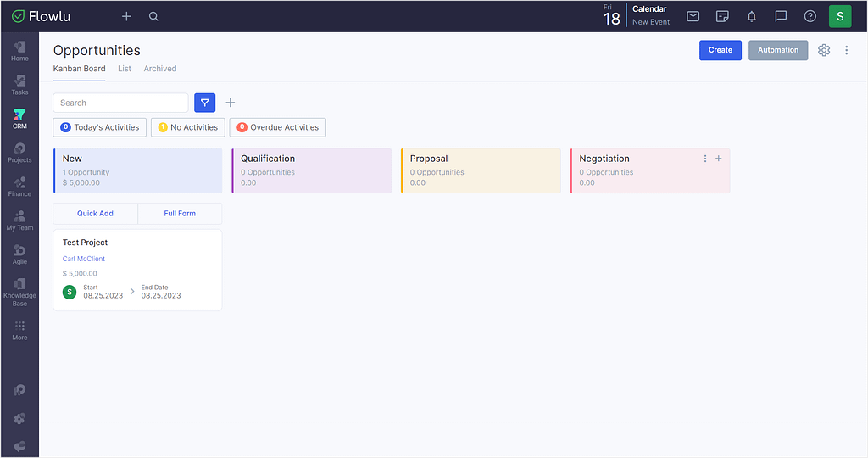Click the rocket icon in lower sidebar
The height and width of the screenshot is (458, 868).
coord(19,390)
